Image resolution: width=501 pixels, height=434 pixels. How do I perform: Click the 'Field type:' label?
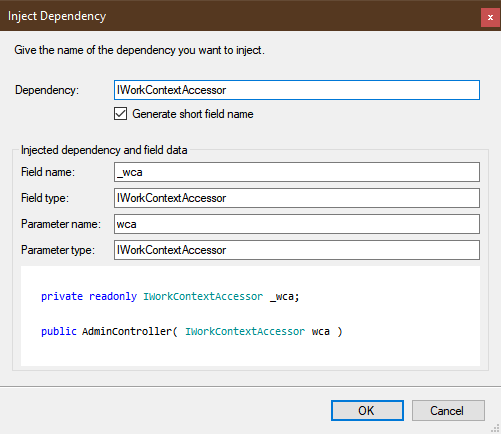(45, 198)
